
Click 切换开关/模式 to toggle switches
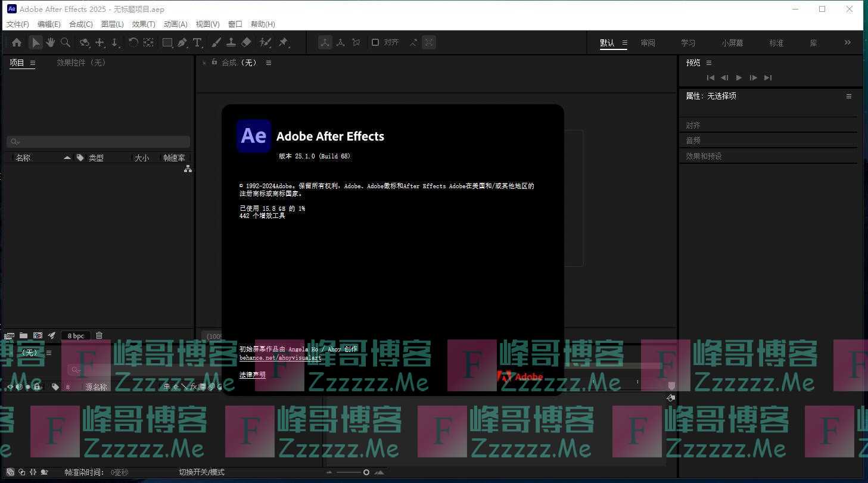201,472
